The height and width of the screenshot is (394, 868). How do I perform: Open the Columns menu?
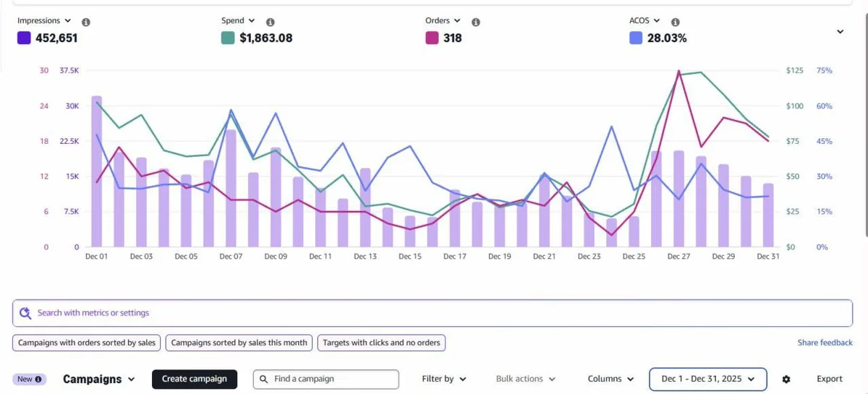click(x=610, y=379)
